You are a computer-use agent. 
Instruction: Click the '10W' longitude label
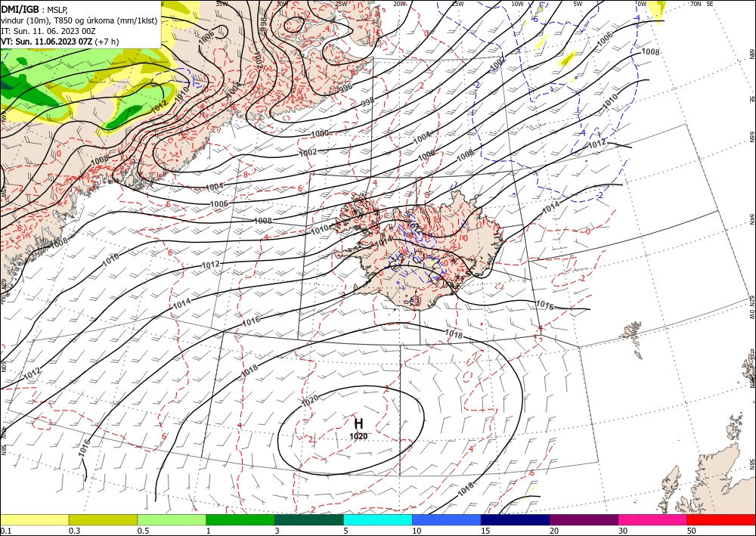click(517, 4)
